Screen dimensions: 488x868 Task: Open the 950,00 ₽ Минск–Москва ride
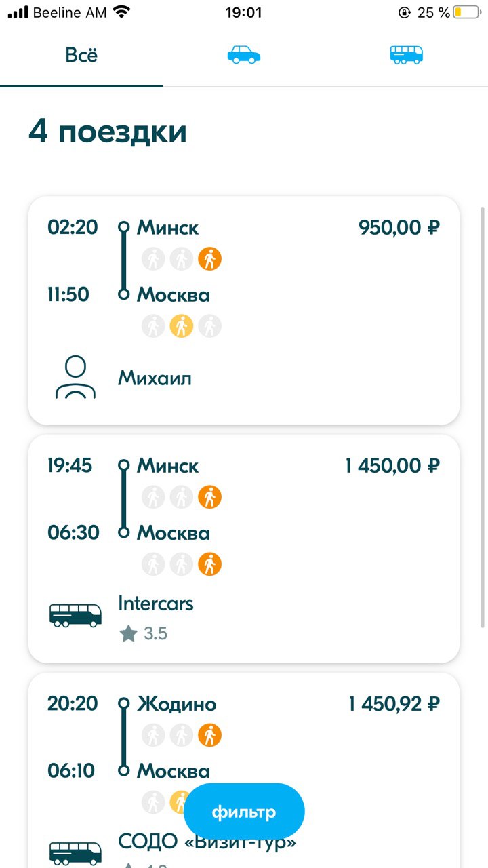click(x=244, y=311)
